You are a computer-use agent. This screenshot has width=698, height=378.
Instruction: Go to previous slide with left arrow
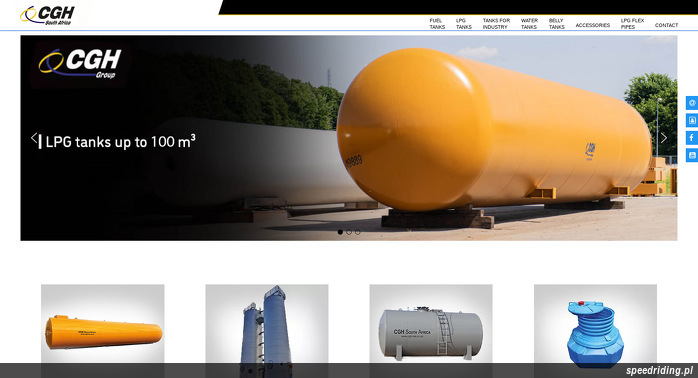tap(34, 138)
